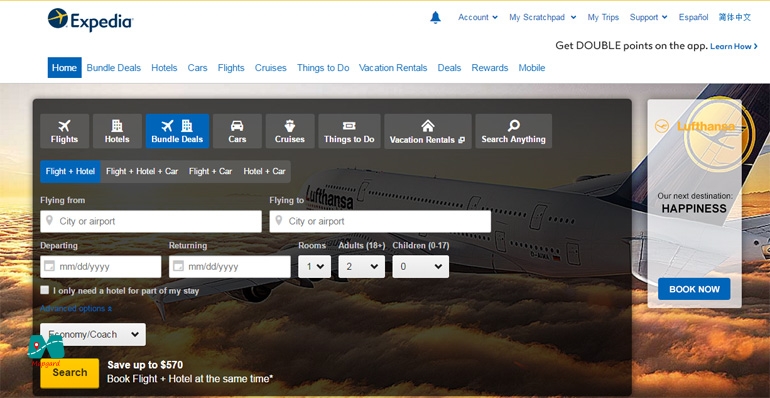Open Deals in navigation bar
This screenshot has width=770, height=398.
[x=449, y=68]
